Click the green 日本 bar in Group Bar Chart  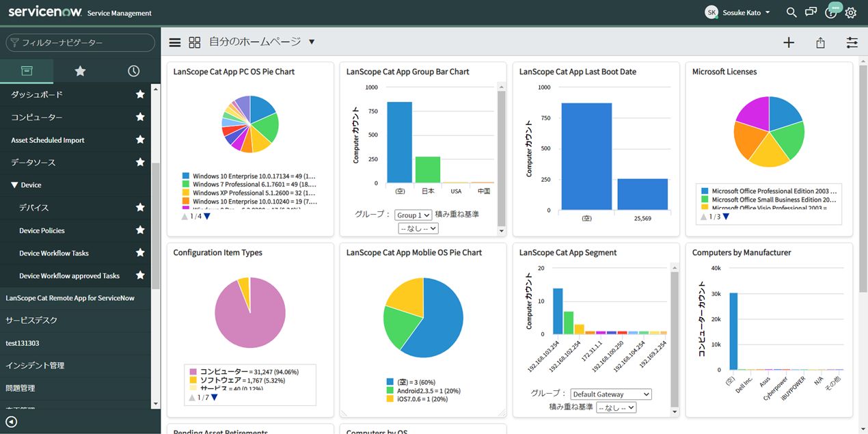(x=428, y=169)
